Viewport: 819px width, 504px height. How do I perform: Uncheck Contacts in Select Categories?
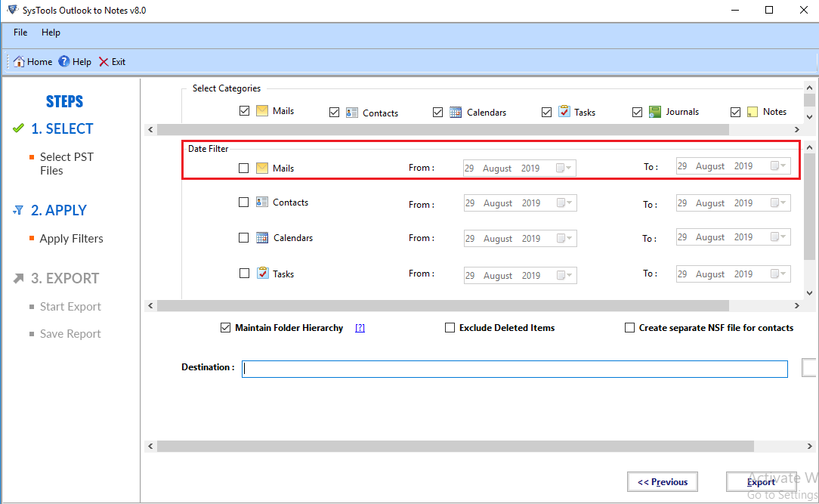(x=334, y=113)
